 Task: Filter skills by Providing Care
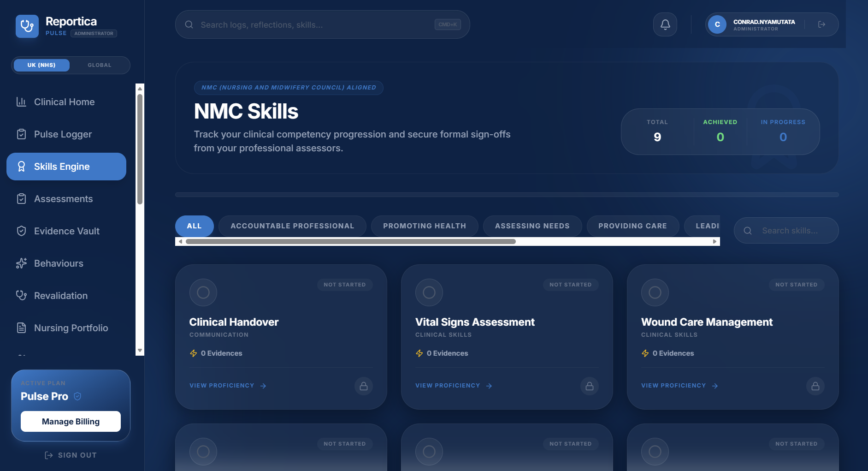pos(632,226)
